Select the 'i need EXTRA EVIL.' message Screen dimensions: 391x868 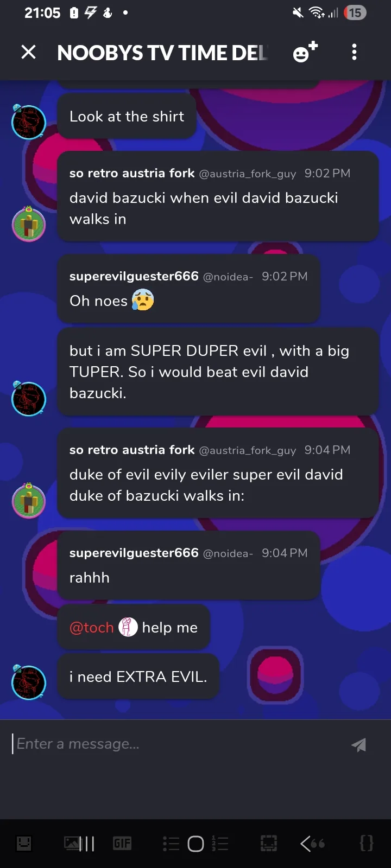pyautogui.click(x=138, y=676)
